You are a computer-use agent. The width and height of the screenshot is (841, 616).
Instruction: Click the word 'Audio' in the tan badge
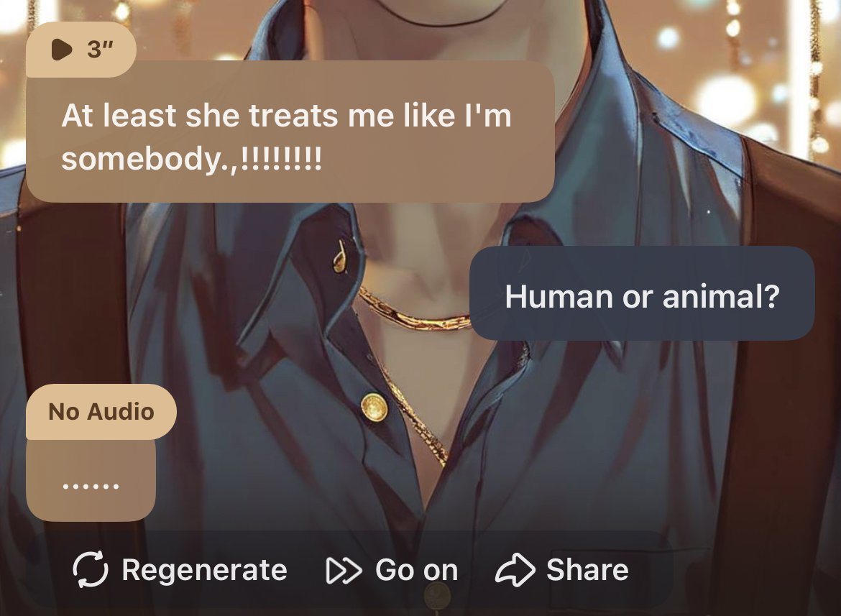point(121,412)
